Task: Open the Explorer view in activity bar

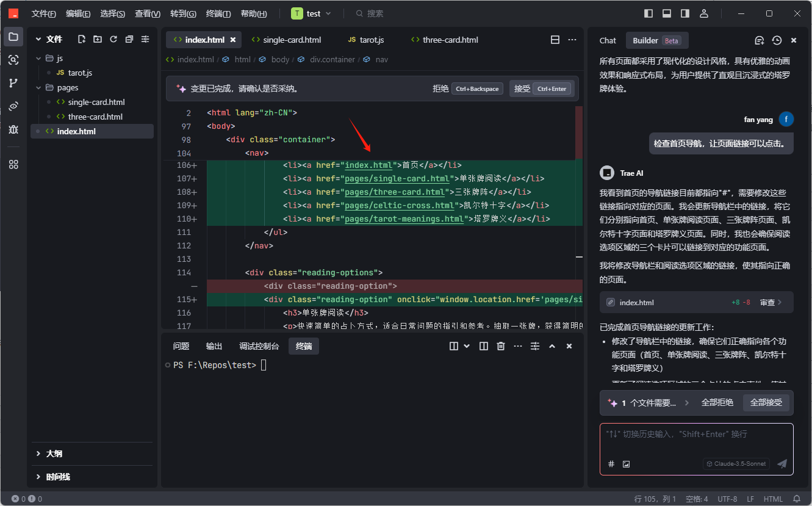Action: tap(13, 37)
